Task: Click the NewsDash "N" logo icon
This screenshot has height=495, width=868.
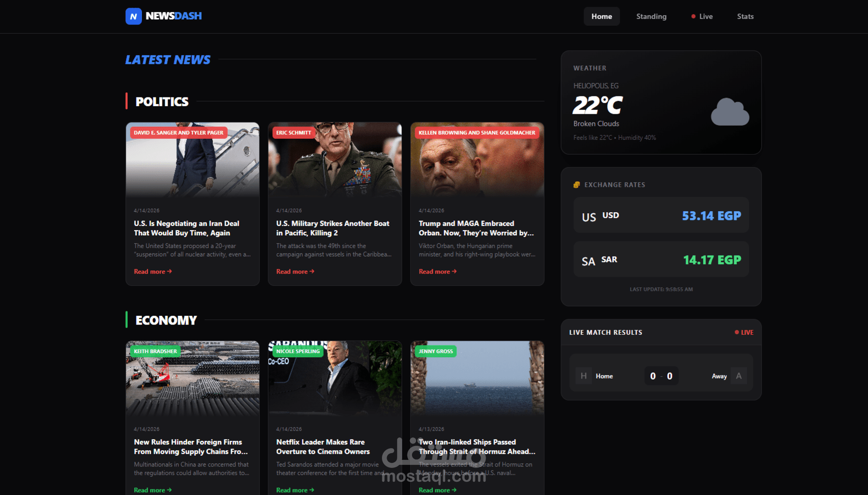Action: tap(132, 16)
